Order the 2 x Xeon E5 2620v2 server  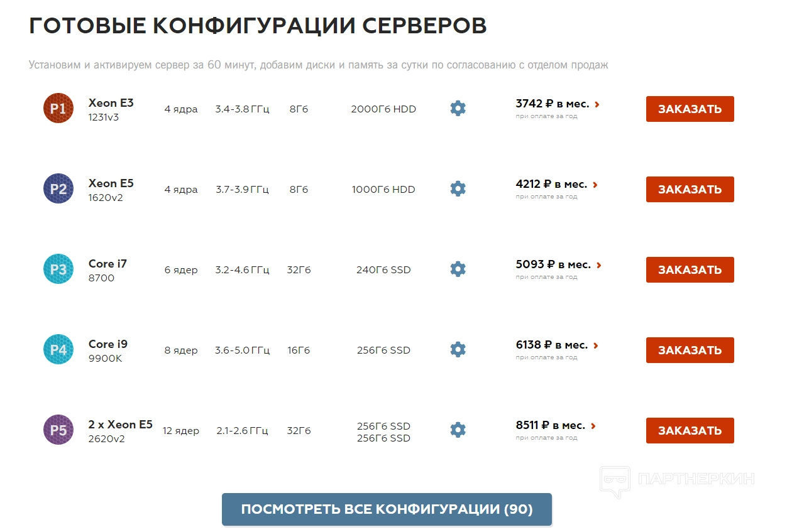pyautogui.click(x=690, y=430)
